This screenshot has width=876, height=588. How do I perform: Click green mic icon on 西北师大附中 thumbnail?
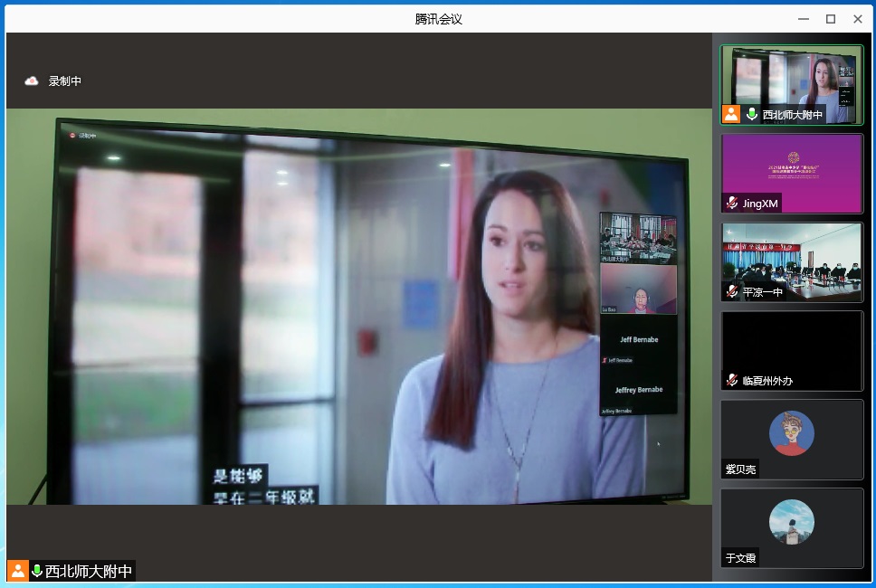click(x=751, y=114)
